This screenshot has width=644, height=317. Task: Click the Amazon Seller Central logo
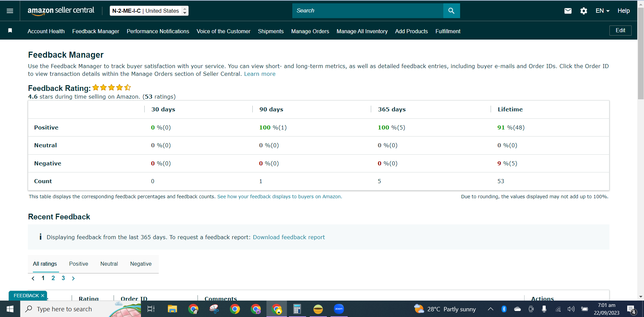61,11
